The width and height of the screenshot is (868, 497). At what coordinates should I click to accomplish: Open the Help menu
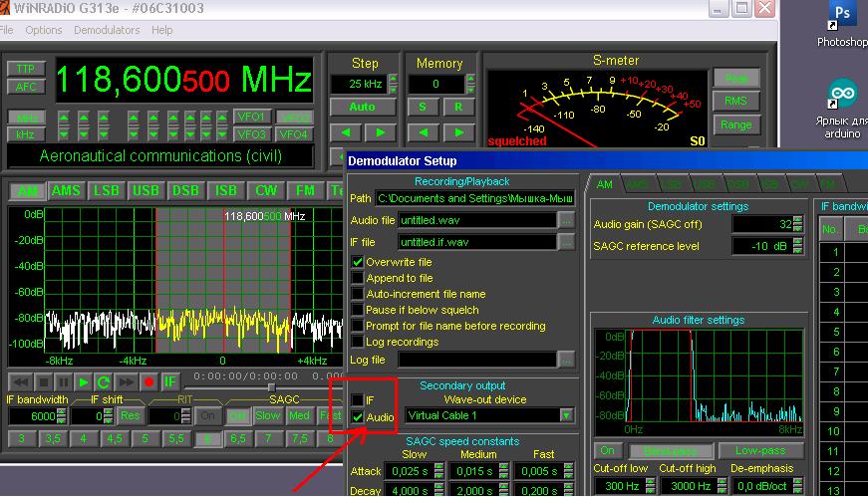point(162,30)
